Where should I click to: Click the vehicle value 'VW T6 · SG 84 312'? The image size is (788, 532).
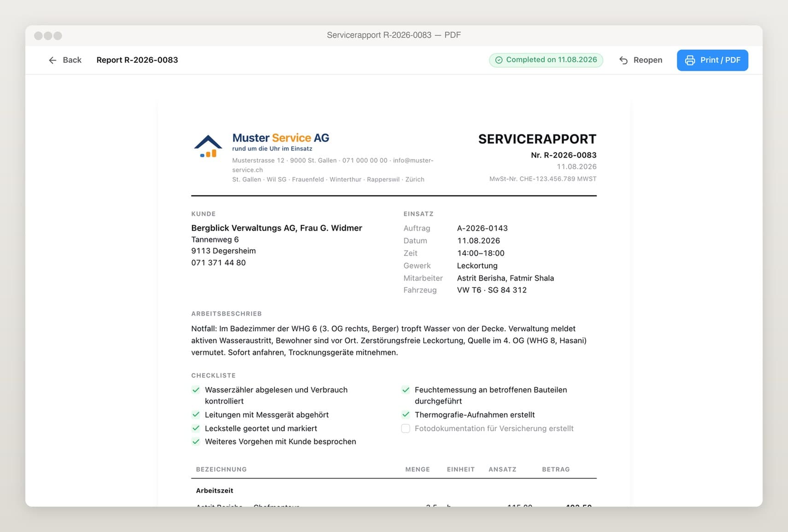click(x=492, y=290)
